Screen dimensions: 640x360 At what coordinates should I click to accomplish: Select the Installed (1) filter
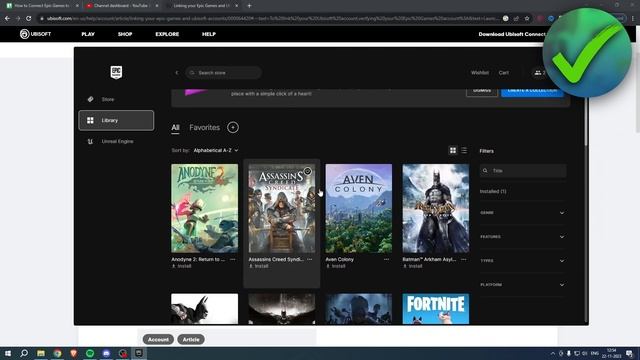[493, 191]
